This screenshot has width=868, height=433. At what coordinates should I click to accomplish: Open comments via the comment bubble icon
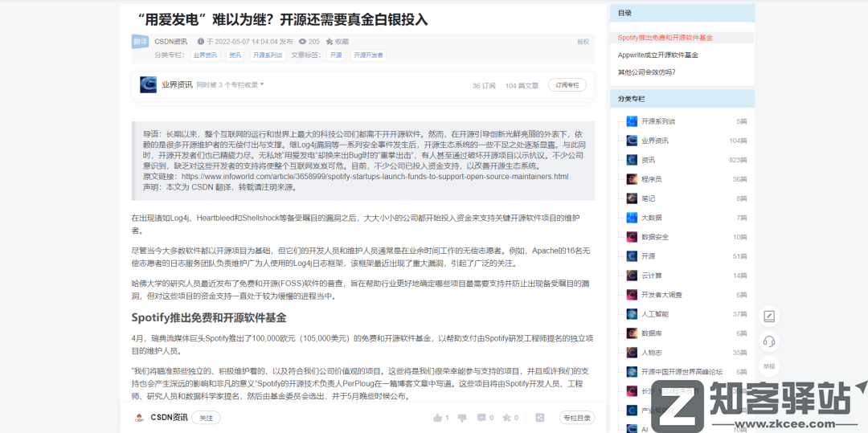pyautogui.click(x=481, y=418)
